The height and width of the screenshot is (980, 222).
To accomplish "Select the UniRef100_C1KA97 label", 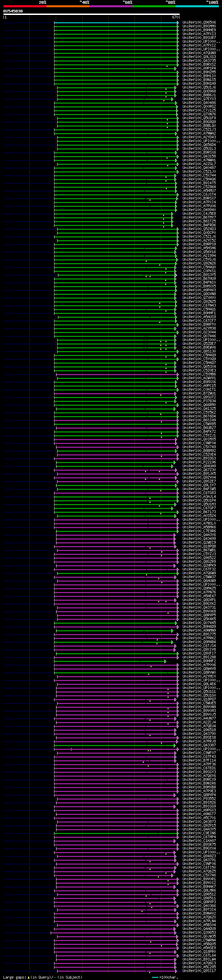I will [199, 841].
